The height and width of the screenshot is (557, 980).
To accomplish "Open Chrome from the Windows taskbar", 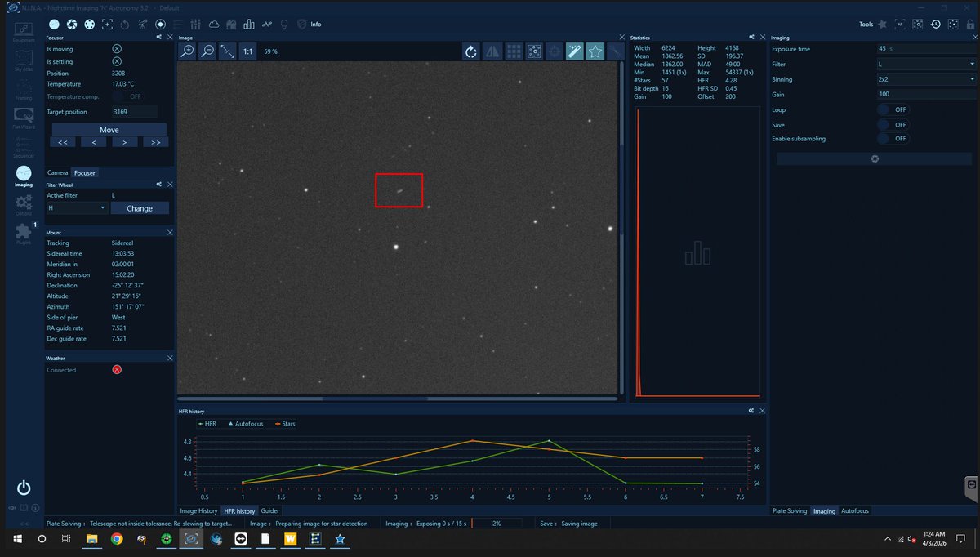I will pos(117,539).
